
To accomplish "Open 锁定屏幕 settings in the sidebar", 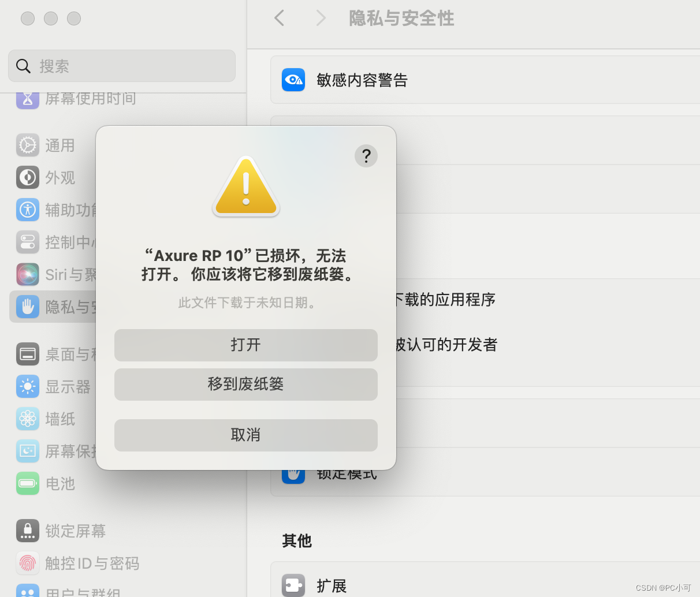I will [x=61, y=531].
